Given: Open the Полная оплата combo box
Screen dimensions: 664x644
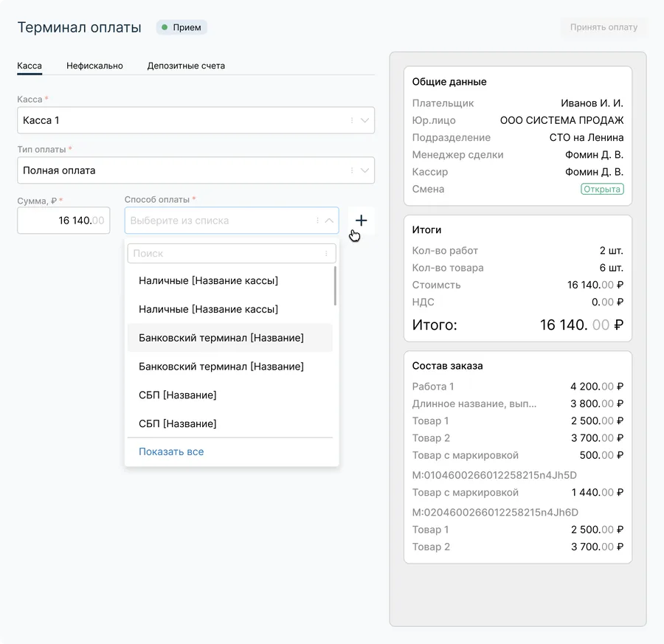Looking at the screenshot, I should click(x=196, y=170).
